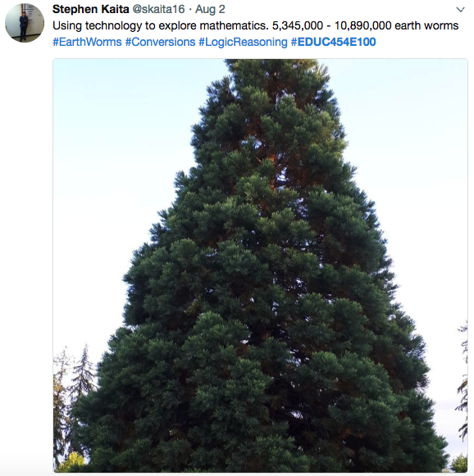Click the "5,345,000 - 10,890,000" number range

(x=332, y=25)
